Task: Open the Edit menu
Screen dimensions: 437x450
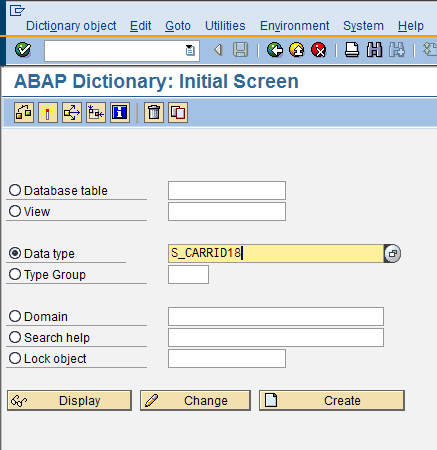Action: point(141,26)
